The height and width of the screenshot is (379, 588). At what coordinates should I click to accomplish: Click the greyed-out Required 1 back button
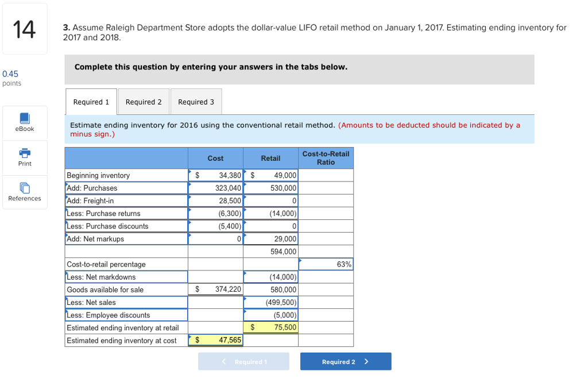247,362
